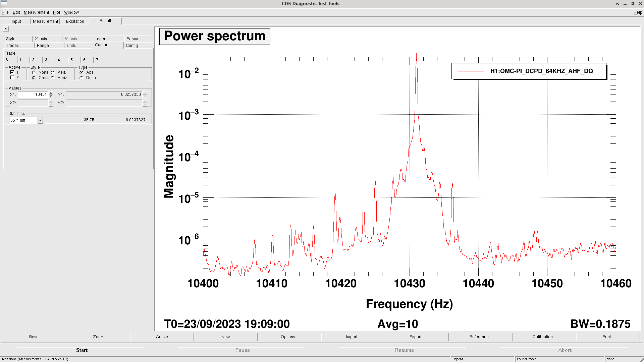
Task: Select Horiz. cursor style
Action: [x=53, y=78]
